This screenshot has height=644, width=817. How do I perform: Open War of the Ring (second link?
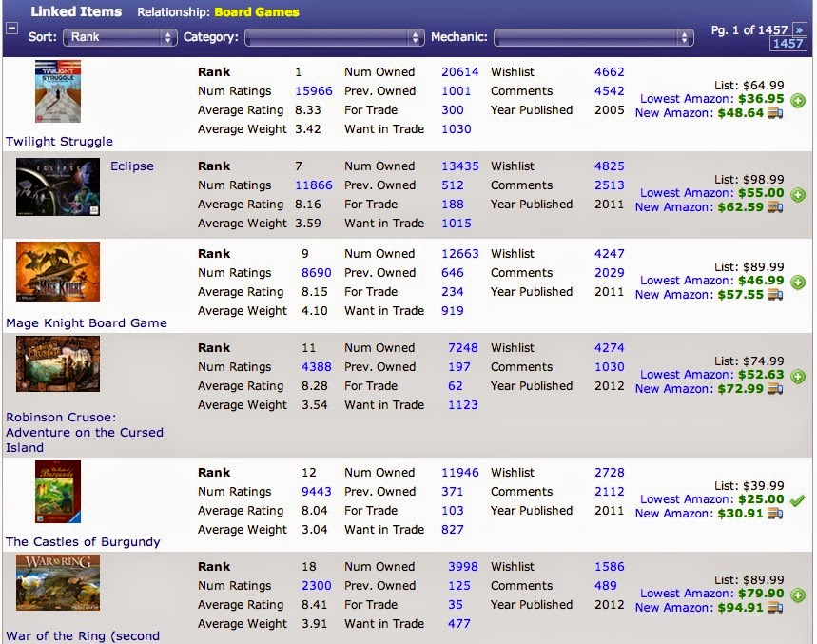pyautogui.click(x=83, y=636)
